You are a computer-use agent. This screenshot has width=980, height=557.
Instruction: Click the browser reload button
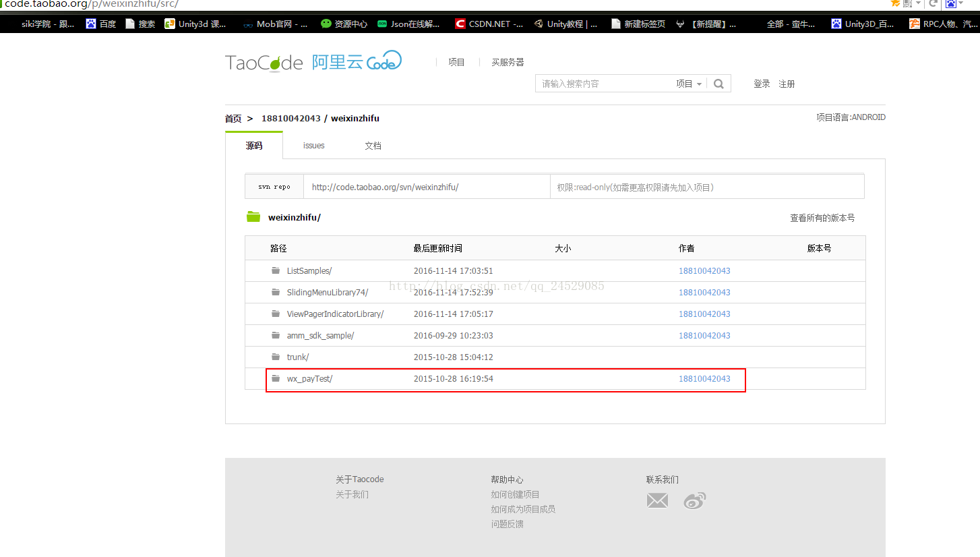pyautogui.click(x=933, y=3)
